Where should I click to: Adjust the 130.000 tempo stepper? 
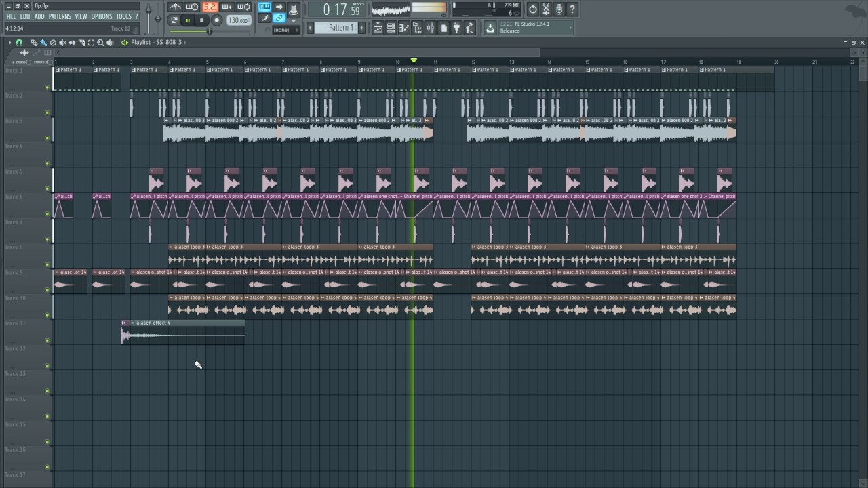click(x=238, y=20)
